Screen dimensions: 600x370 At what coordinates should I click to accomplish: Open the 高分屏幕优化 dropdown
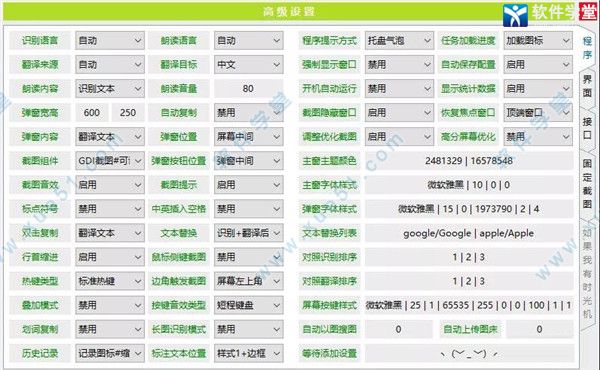(538, 137)
